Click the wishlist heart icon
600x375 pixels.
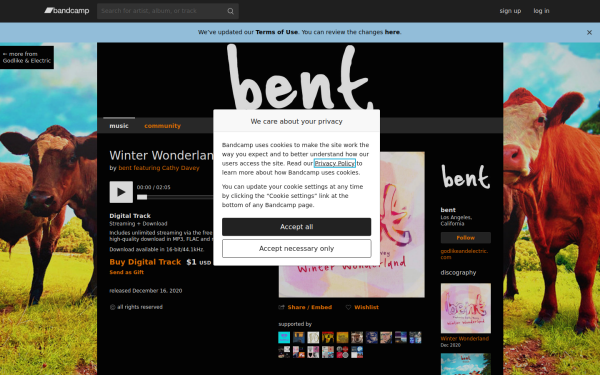point(348,307)
